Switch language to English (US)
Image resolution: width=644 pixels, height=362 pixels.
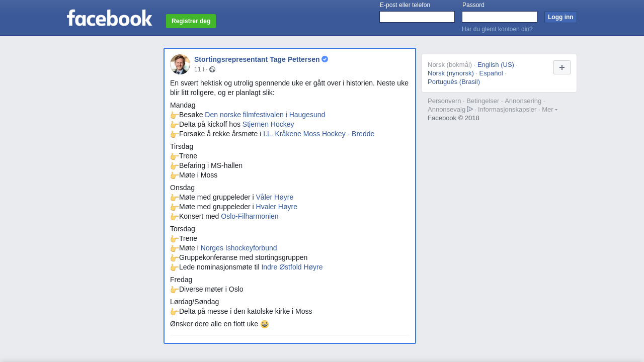tap(496, 64)
